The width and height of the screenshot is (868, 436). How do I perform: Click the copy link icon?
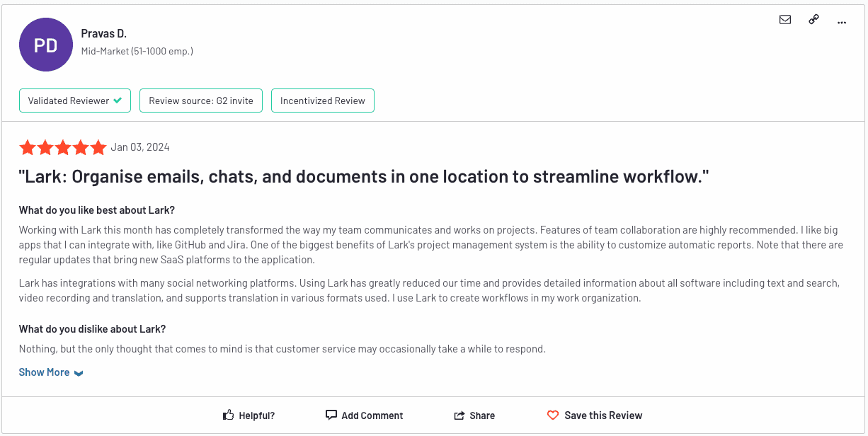813,20
